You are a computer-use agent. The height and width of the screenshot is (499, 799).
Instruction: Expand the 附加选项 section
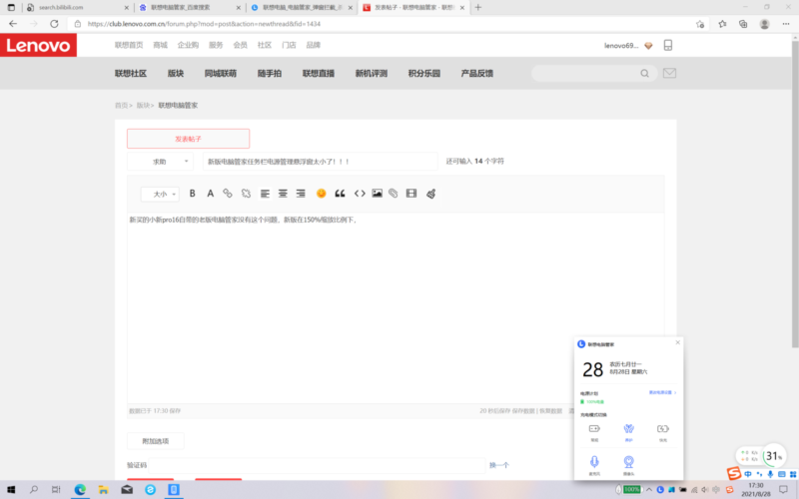(x=155, y=441)
